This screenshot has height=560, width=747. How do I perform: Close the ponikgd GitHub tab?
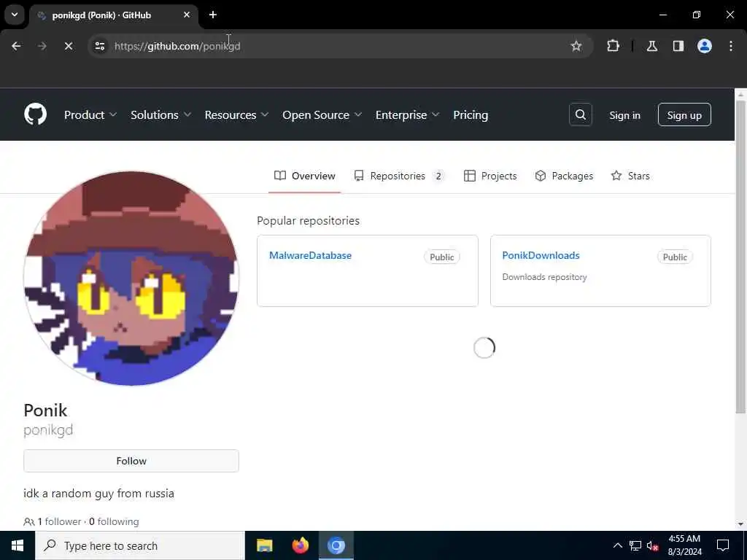coord(187,15)
